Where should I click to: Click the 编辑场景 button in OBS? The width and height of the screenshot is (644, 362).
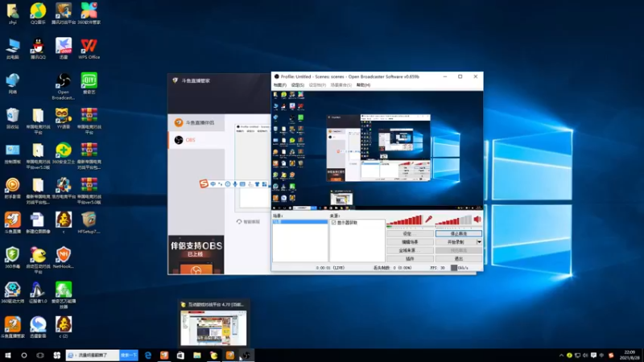(410, 242)
